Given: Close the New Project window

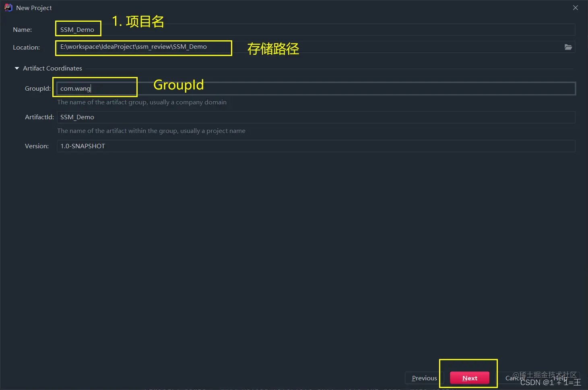Looking at the screenshot, I should (x=576, y=8).
